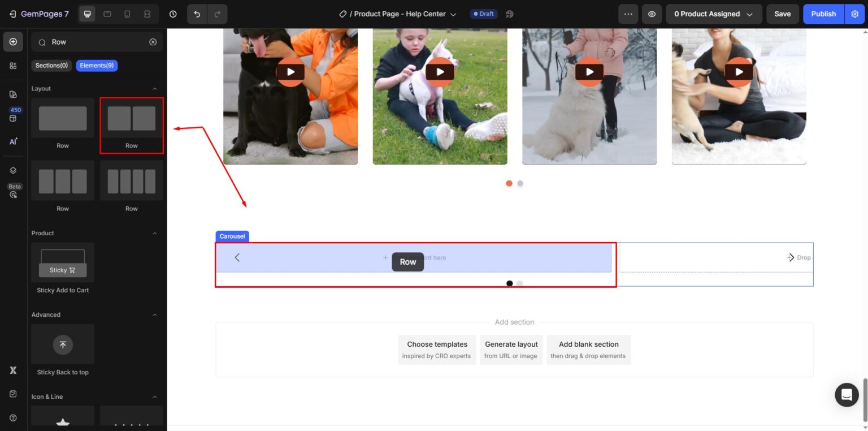Click the Publish button

tap(823, 14)
